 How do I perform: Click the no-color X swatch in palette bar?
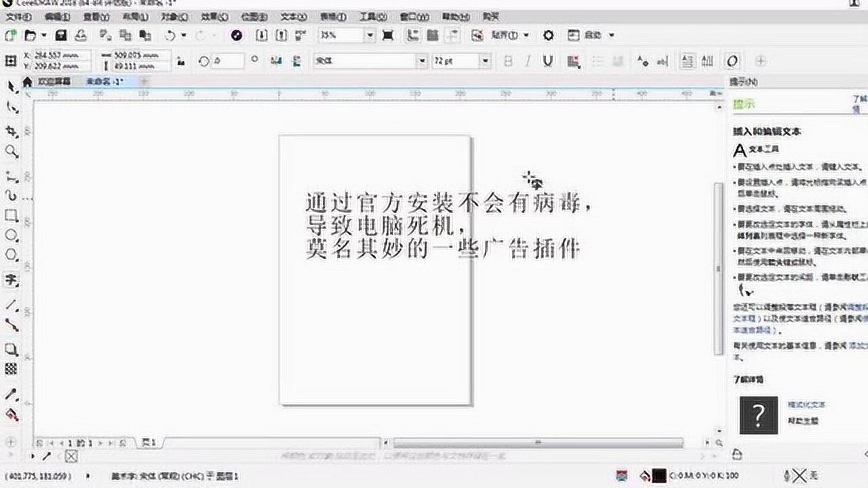tap(71, 457)
